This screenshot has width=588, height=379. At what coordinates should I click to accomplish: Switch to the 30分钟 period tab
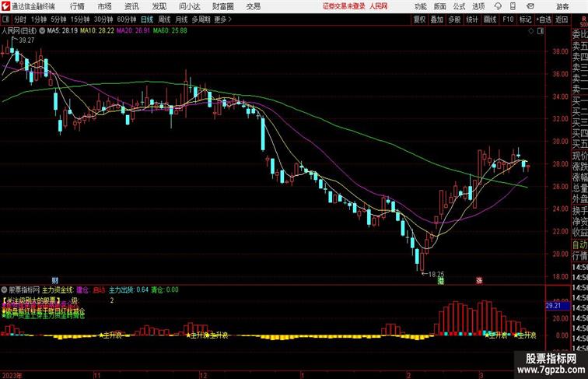(103, 19)
